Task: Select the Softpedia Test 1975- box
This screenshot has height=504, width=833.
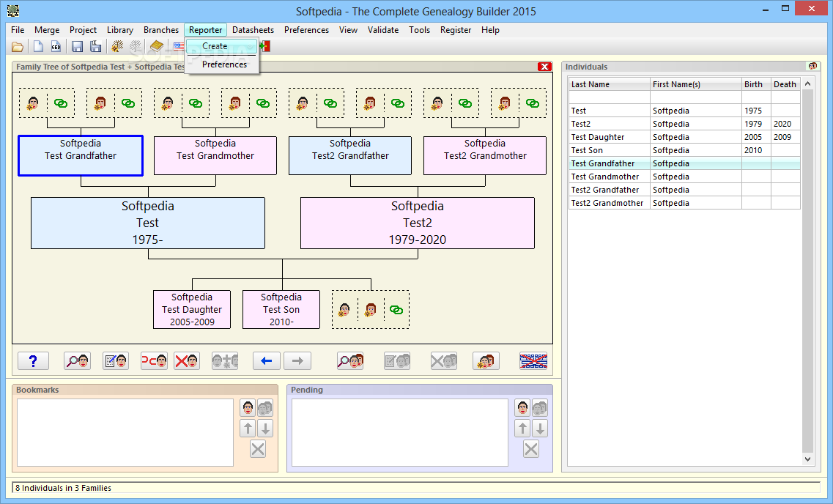Action: 148,223
